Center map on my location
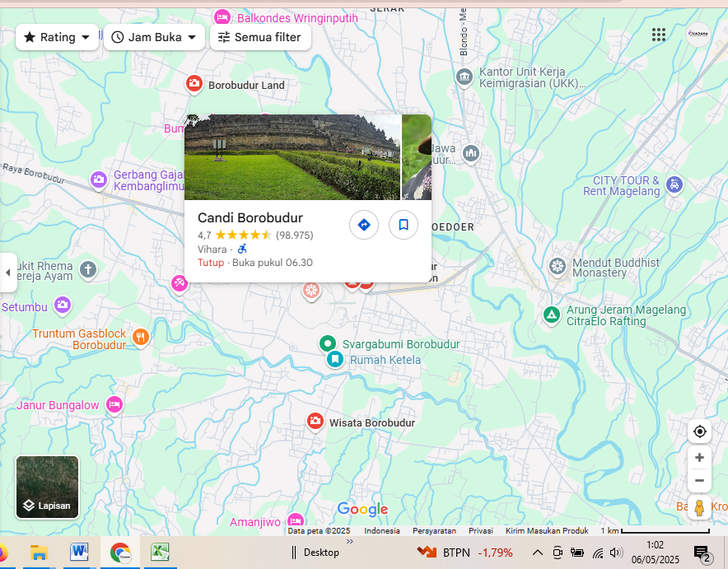Screen dimensions: 728x569 (699, 431)
